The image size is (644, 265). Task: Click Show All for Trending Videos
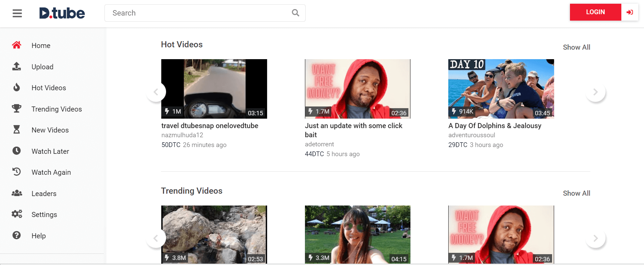coord(576,193)
